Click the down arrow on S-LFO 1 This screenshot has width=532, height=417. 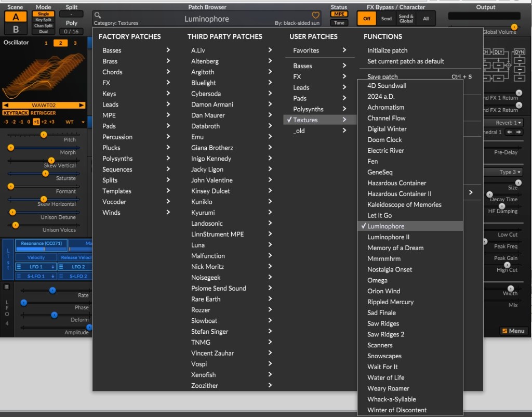tap(52, 277)
